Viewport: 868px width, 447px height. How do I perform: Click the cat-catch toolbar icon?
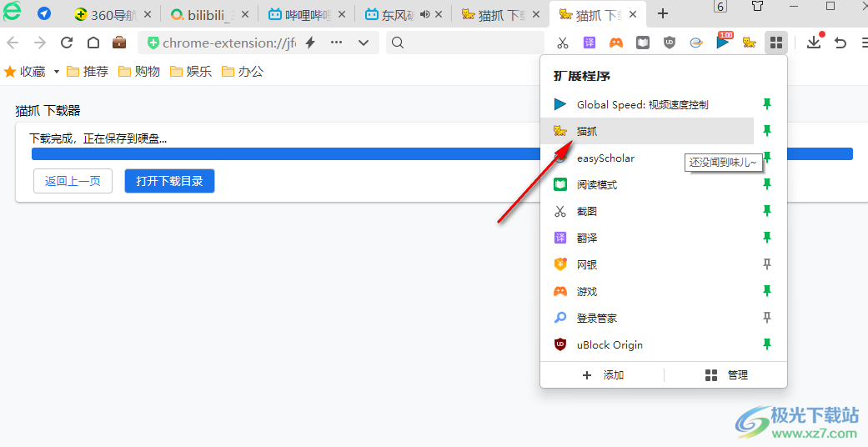(x=750, y=43)
